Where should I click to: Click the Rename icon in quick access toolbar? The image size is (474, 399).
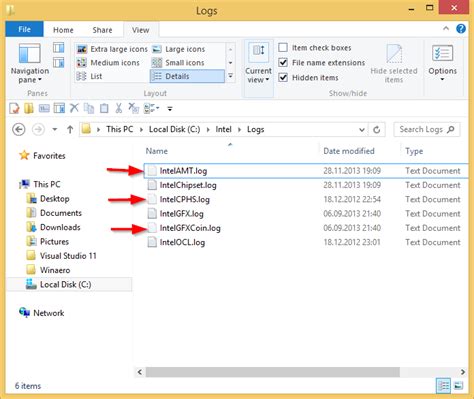(44, 108)
